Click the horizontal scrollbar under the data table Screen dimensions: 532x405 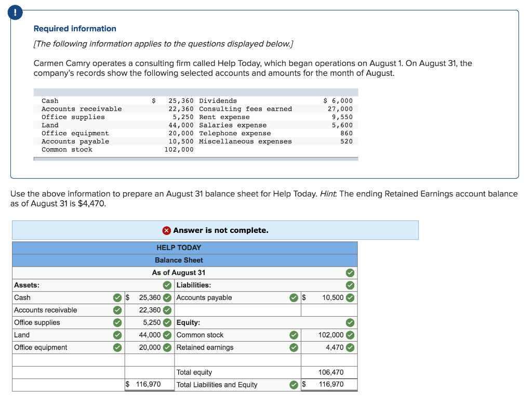(196, 159)
